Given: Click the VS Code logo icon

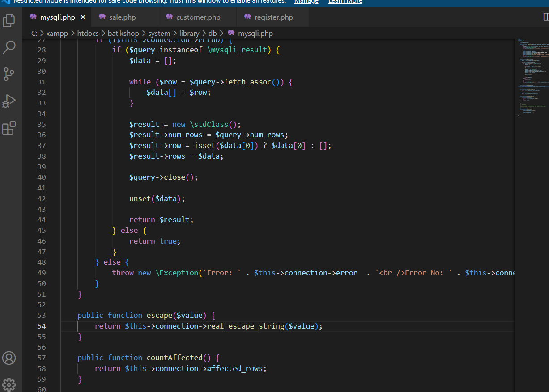Looking at the screenshot, I should click(x=6, y=2).
